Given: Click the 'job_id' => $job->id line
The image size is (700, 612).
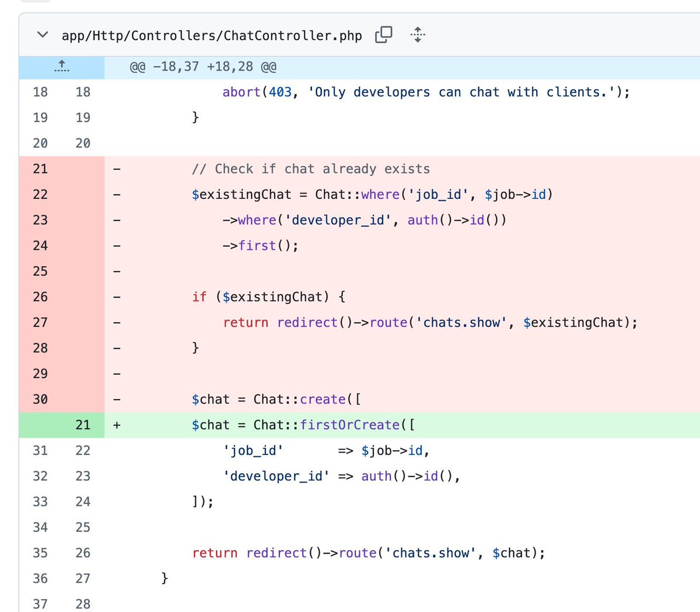Looking at the screenshot, I should [326, 450].
